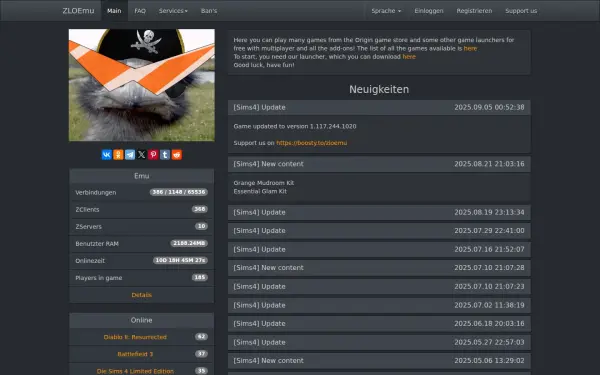Image resolution: width=600 pixels, height=375 pixels.
Task: Open the Services dropdown menu
Action: click(x=173, y=11)
